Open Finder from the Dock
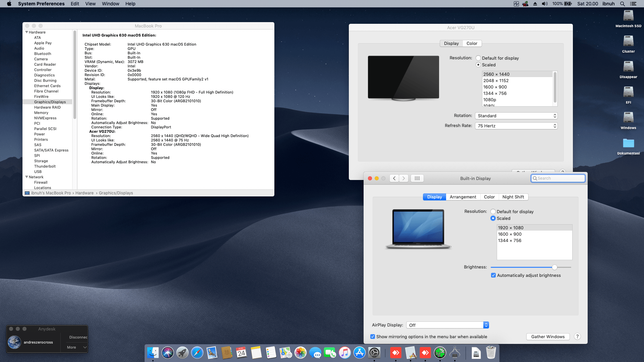The height and width of the screenshot is (362, 644). coord(153,353)
